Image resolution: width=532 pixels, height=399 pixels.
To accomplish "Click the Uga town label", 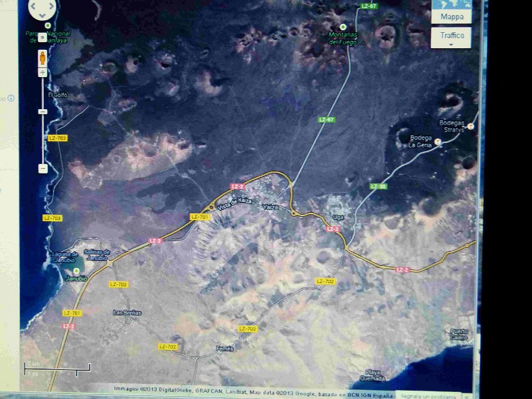I will tap(338, 217).
